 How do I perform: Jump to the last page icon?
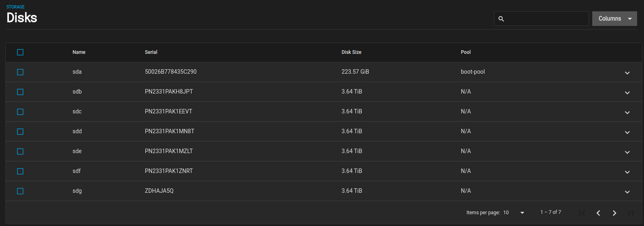[x=631, y=213]
